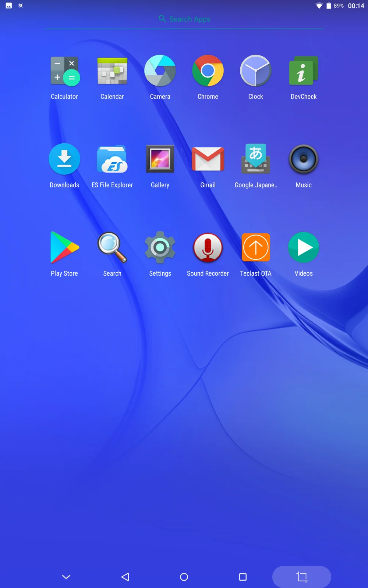Tap the Back navigation button

pyautogui.click(x=125, y=577)
